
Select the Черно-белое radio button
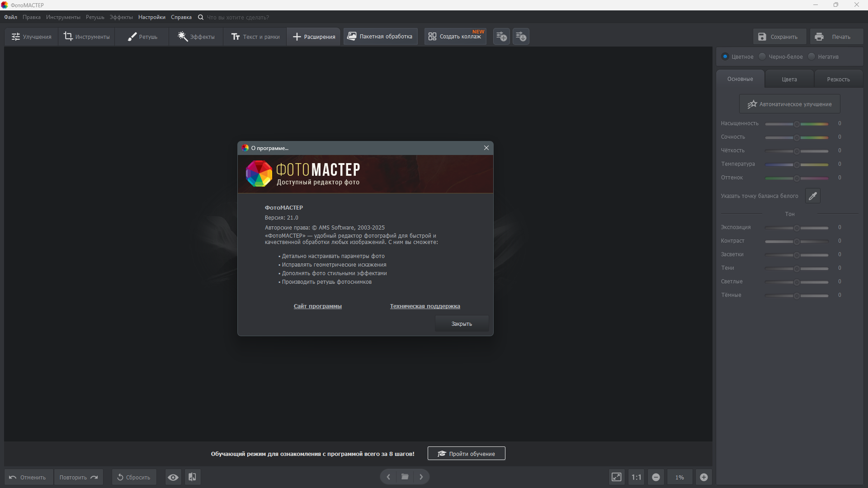coord(762,56)
